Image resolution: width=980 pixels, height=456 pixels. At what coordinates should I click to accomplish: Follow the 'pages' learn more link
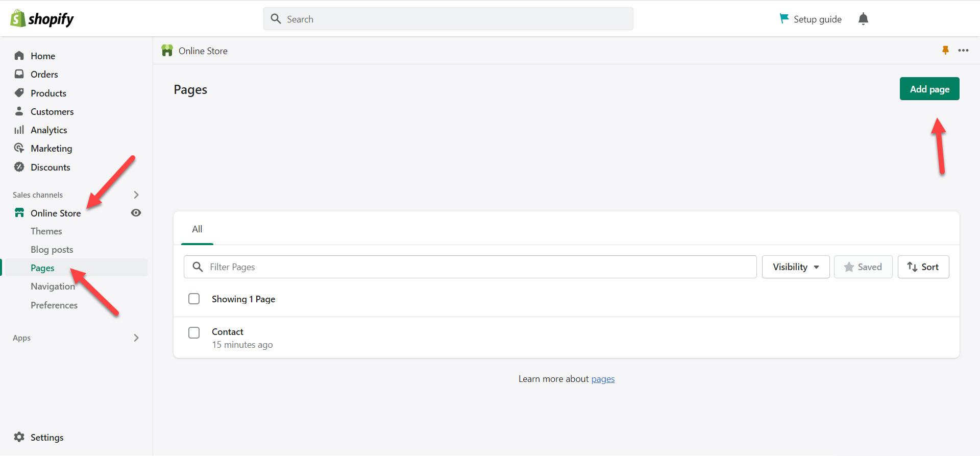pos(603,379)
